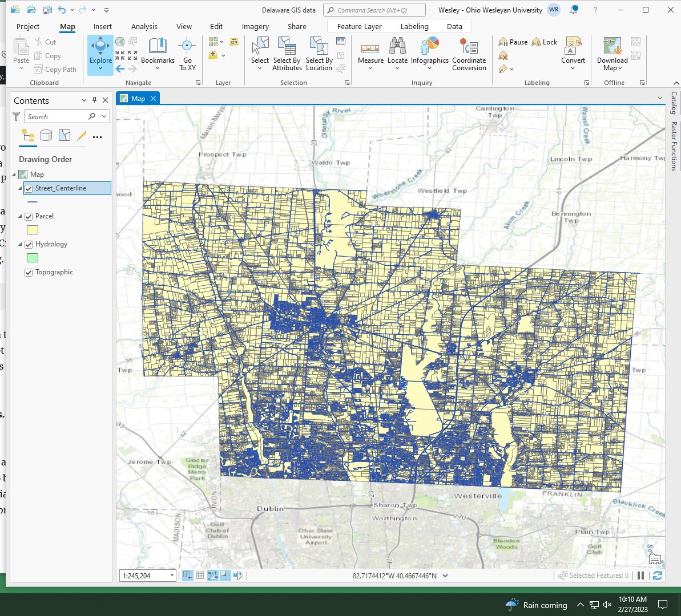
Task: Open the Infographics tool
Action: [x=429, y=51]
